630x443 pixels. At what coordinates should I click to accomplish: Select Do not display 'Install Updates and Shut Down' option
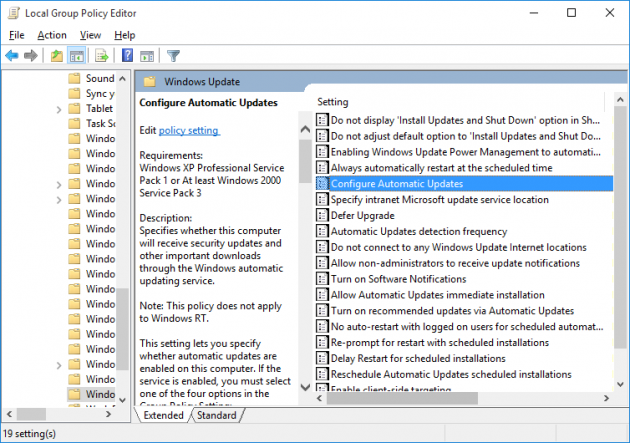pos(464,120)
